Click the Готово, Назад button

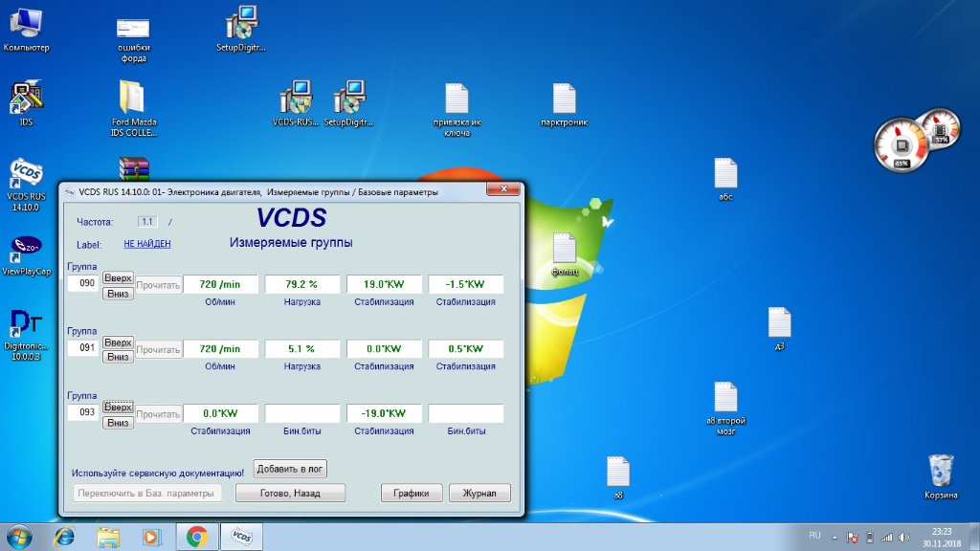[290, 494]
